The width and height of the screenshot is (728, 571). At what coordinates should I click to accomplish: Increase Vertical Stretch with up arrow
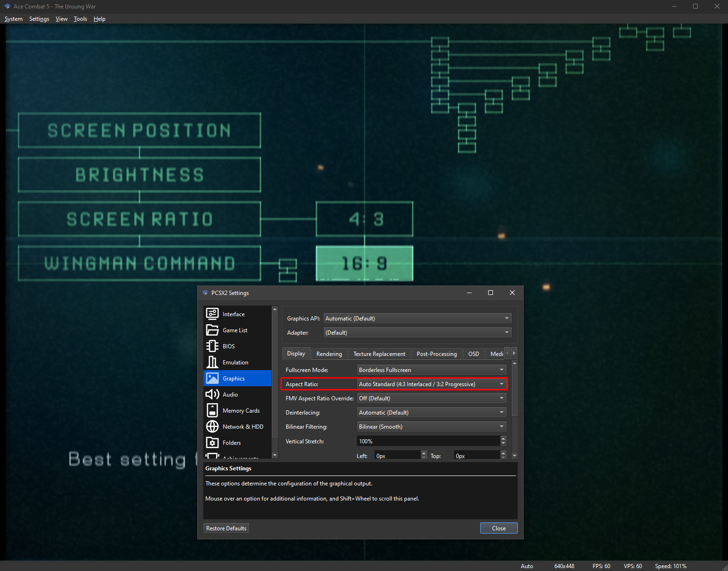(x=503, y=439)
